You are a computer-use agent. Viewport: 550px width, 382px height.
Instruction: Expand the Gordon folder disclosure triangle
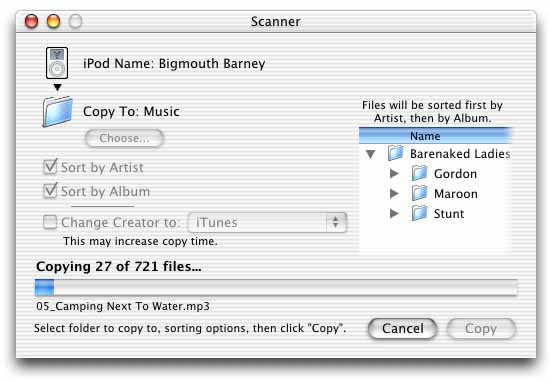point(394,173)
